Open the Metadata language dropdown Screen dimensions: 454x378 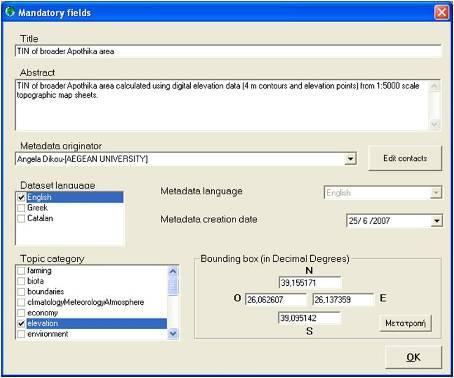[x=435, y=193]
